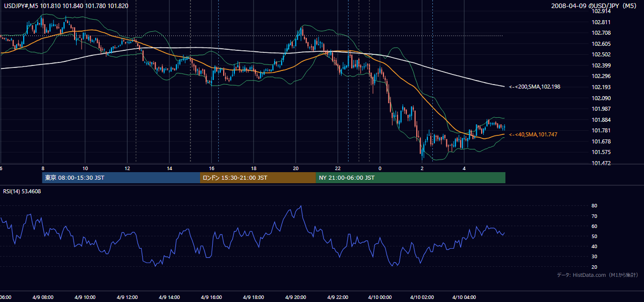Image resolution: width=644 pixels, height=302 pixels.
Task: Click the 40 SMA 101.747 label
Action: 533,134
